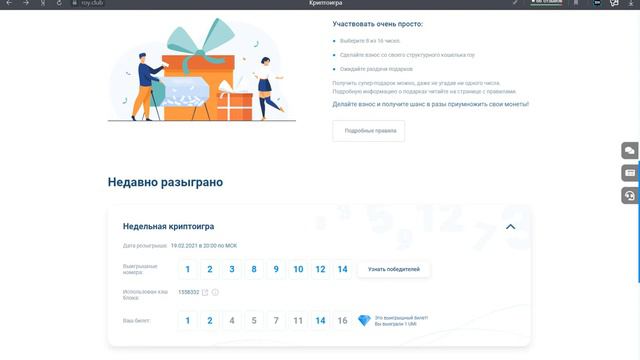640x360 pixels.
Task: Click the roy.club address bar
Action: click(x=92, y=3)
